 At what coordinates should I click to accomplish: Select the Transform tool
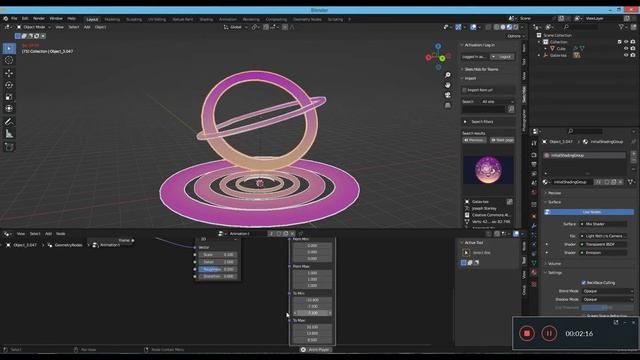pyautogui.click(x=9, y=109)
